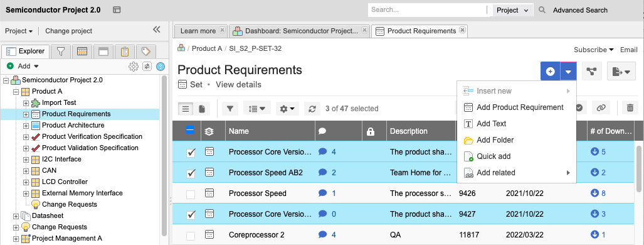Image resolution: width=644 pixels, height=245 pixels.
Task: Click Product A in breadcrumb
Action: tap(207, 48)
